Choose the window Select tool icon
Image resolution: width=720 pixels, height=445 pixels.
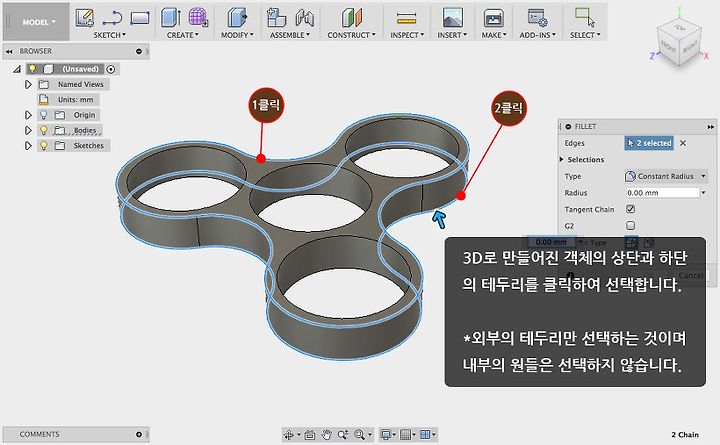(x=585, y=17)
